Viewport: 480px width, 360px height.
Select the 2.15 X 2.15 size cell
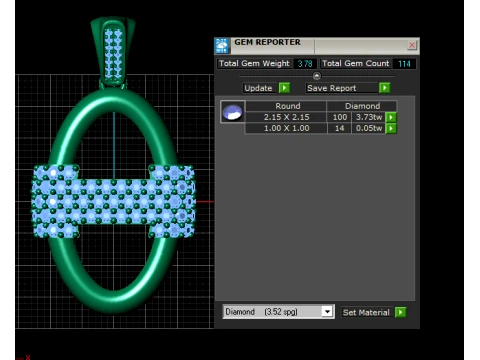pyautogui.click(x=286, y=117)
